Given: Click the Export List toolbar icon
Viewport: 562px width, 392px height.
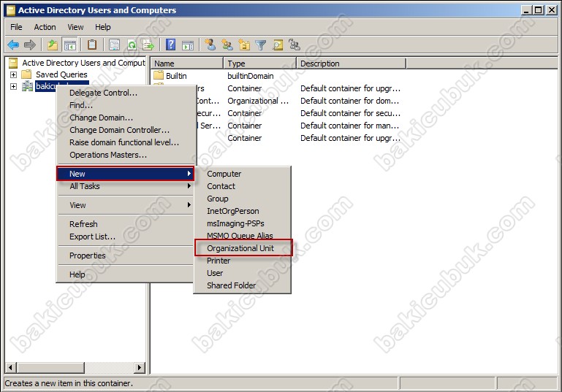Looking at the screenshot, I should pos(148,45).
